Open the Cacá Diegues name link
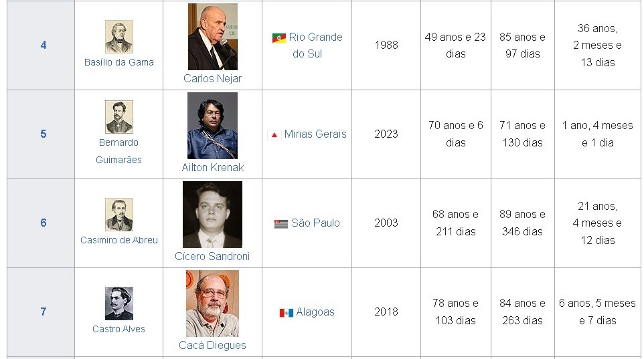The image size is (644, 359). point(212,346)
